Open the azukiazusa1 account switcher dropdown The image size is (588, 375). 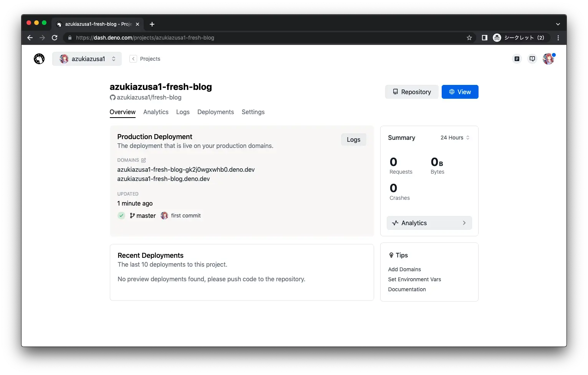point(87,59)
